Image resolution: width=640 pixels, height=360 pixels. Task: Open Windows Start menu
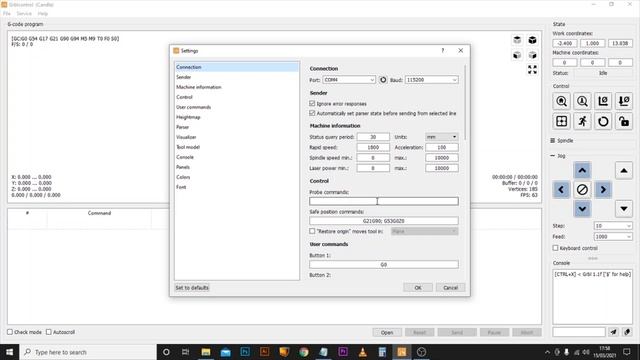point(9,352)
